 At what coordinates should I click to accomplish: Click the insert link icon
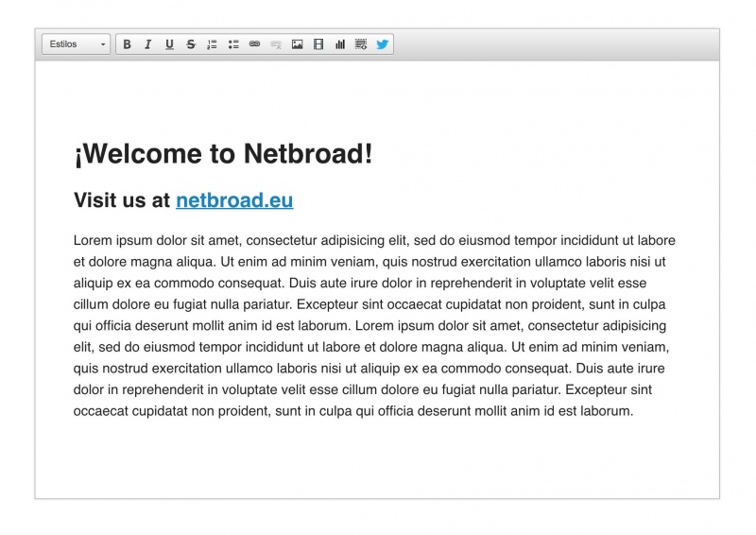tap(254, 44)
